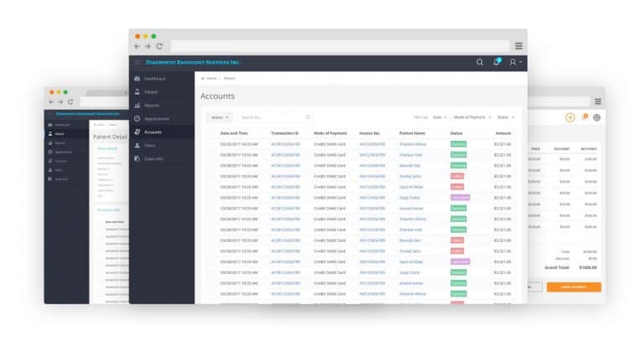Click the Home breadcrumb icon
Image resolution: width=644 pixels, height=341 pixels.
tap(202, 78)
